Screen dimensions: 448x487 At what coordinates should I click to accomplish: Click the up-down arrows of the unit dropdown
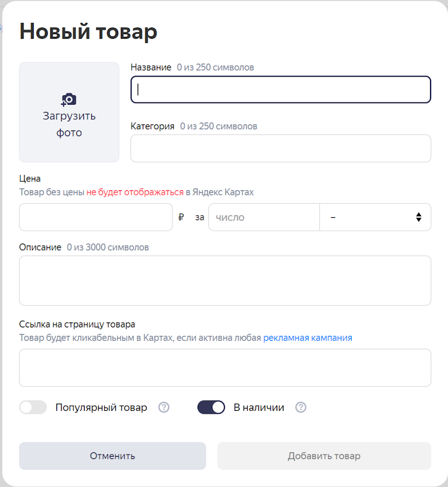[x=418, y=217]
